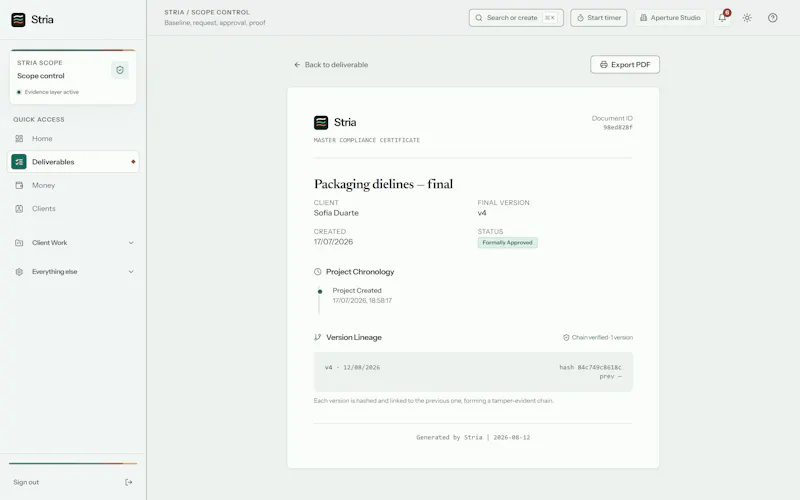Click the STRIA / SCOPE CONTROL breadcrumb

(x=207, y=12)
